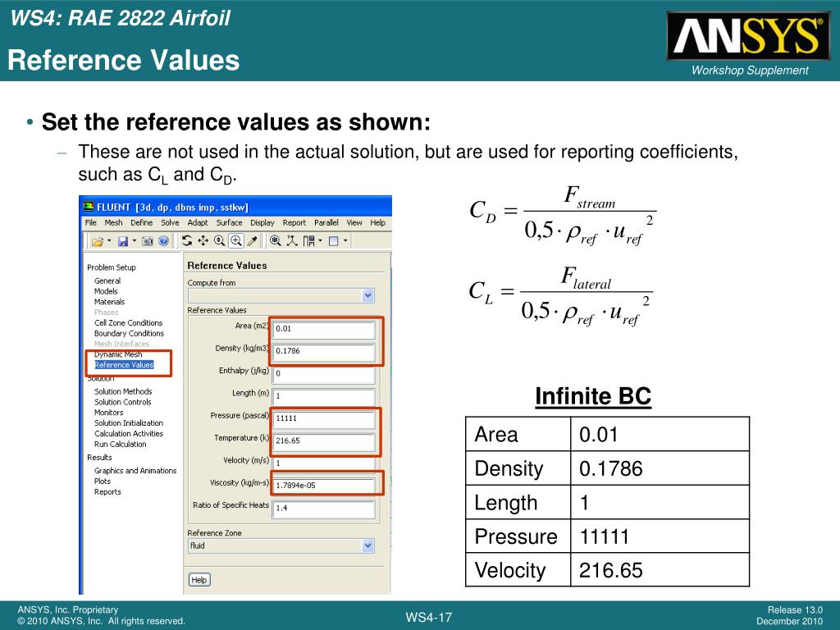Open the Define menu
Viewport: 840px width, 630px height.
pyautogui.click(x=141, y=222)
